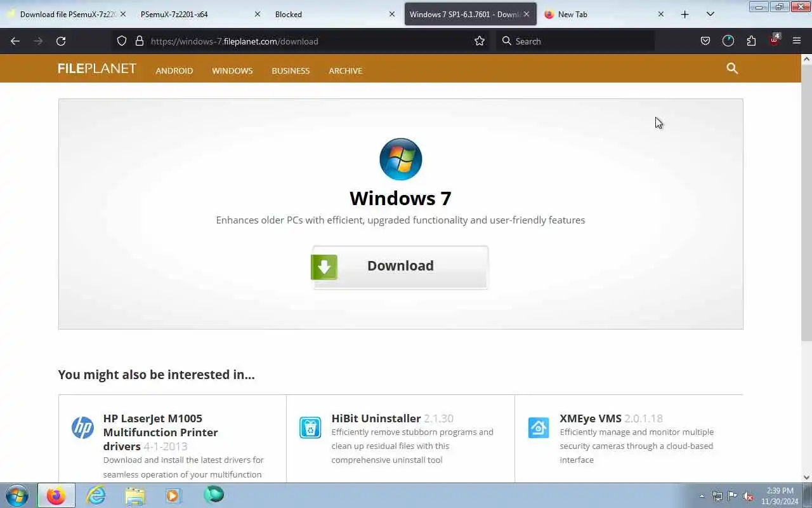The height and width of the screenshot is (508, 812).
Task: Open File Explorer from taskbar
Action: coord(135,495)
